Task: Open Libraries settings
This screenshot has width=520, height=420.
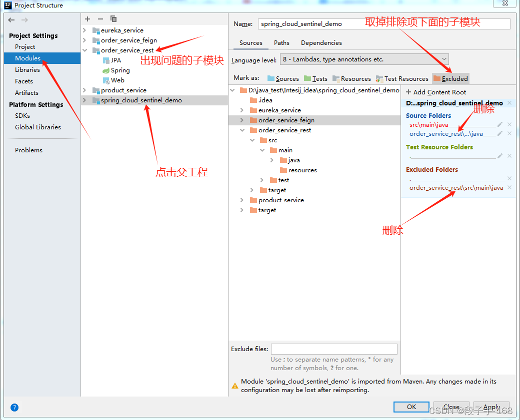Action: coord(27,69)
